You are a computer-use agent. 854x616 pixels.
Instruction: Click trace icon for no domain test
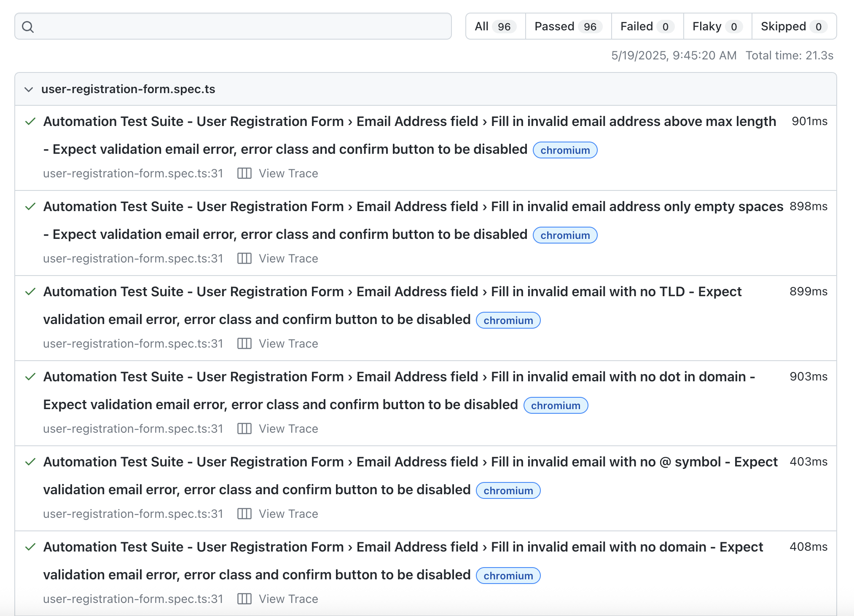(x=244, y=599)
